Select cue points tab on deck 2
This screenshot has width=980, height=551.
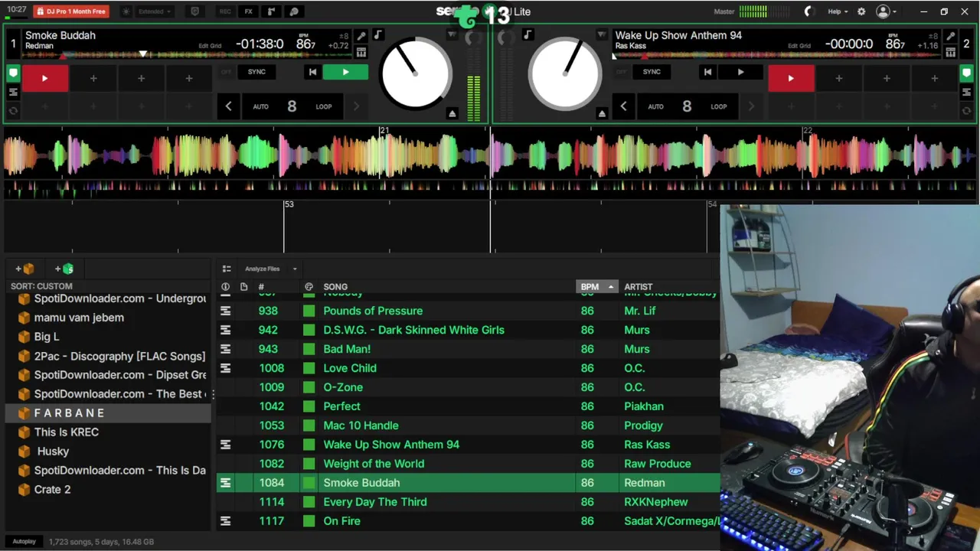point(966,73)
